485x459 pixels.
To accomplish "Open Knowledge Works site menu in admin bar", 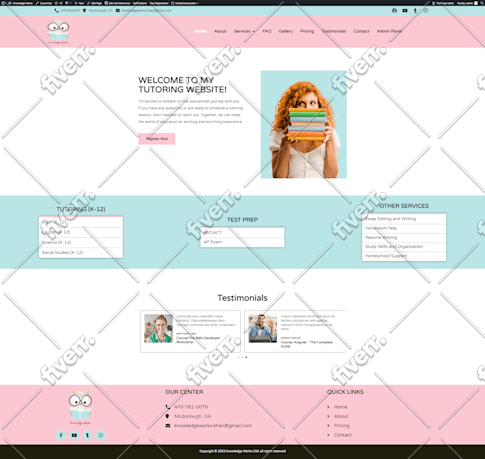I will pyautogui.click(x=20, y=3).
